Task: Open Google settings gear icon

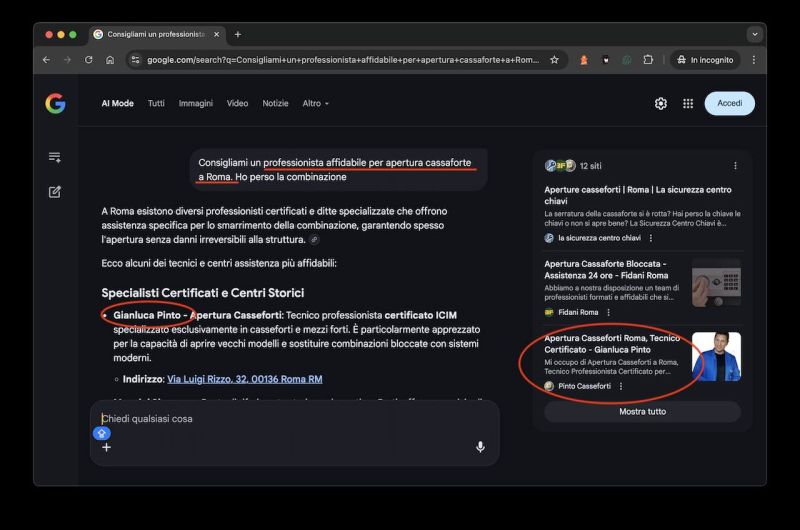Action: pos(660,103)
